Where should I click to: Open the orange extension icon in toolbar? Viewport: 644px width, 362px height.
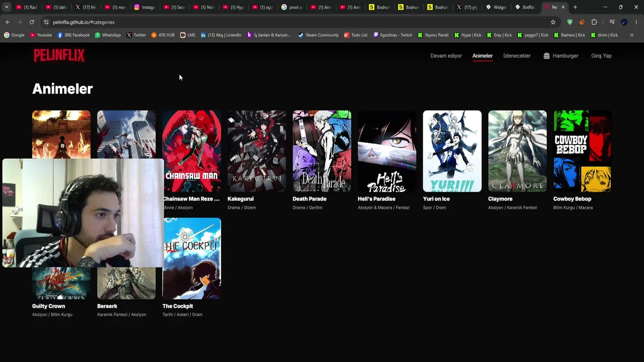pyautogui.click(x=582, y=22)
